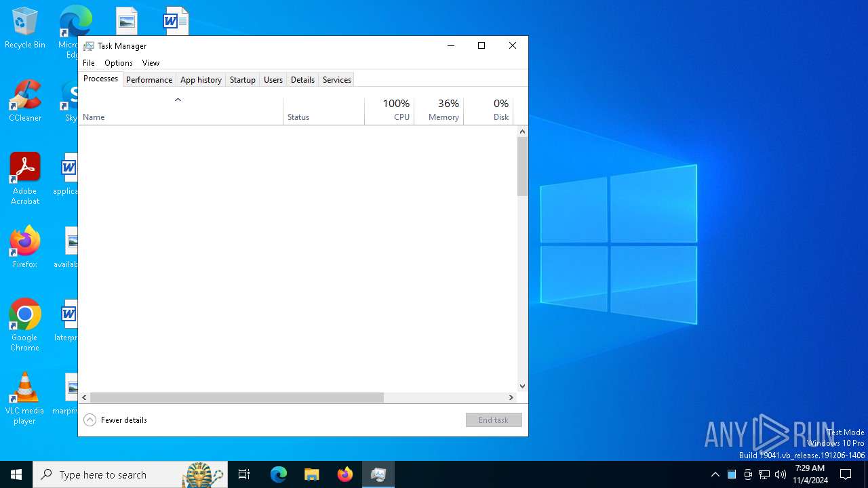This screenshot has width=868, height=488.
Task: Open Adobe Acrobat desktop shortcut
Action: (x=25, y=179)
